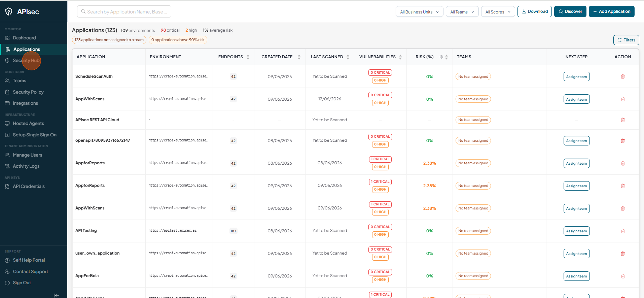Delete the ScheduleScanAuth application
The image size is (644, 298).
point(623,77)
